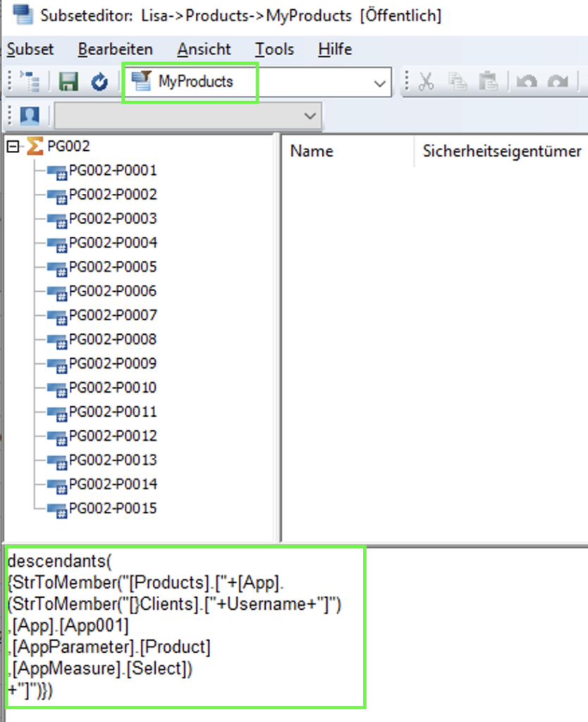Image resolution: width=588 pixels, height=722 pixels.
Task: Click the copy icon in toolbar
Action: [458, 82]
